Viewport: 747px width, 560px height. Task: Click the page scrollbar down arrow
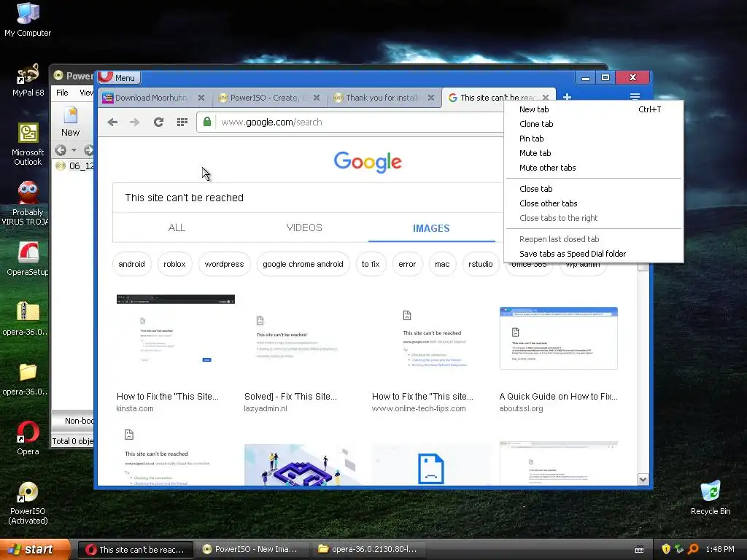click(x=643, y=480)
